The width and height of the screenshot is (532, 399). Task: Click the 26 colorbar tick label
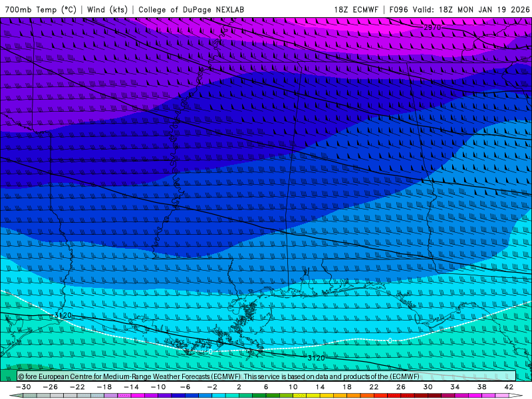click(401, 387)
